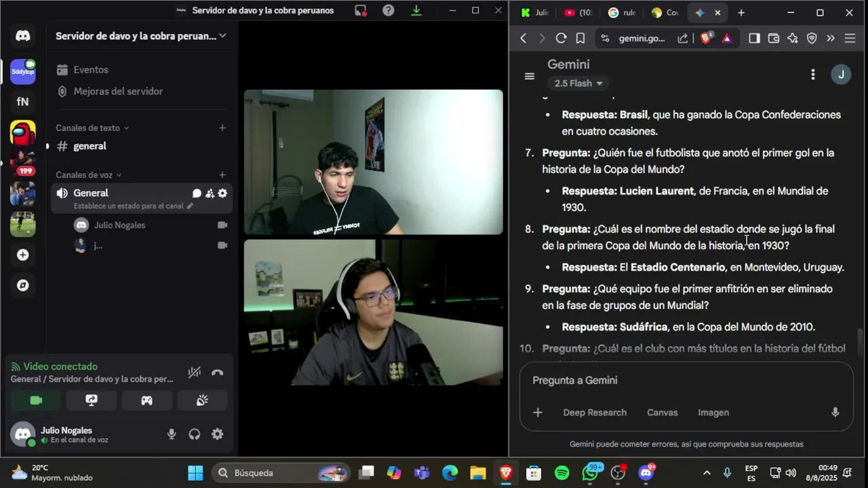Reload the Gemini page

561,39
